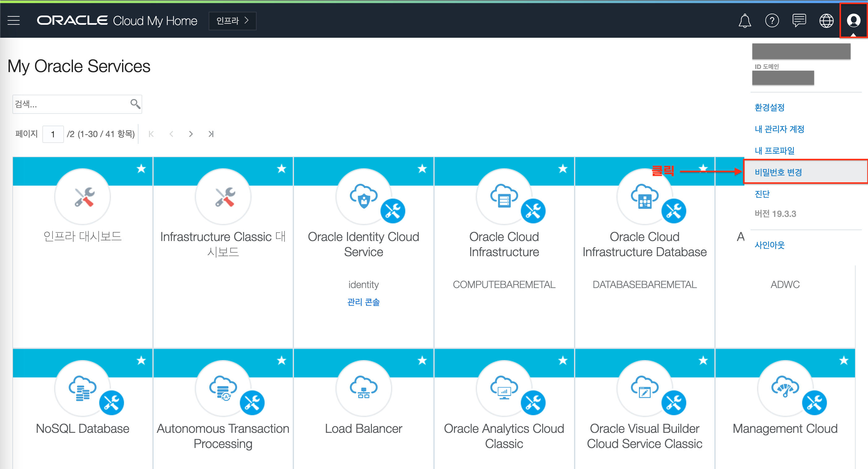Viewport: 868px width, 469px height.
Task: Open the Oracle Cloud Infrastructure Database icon
Action: (x=645, y=196)
